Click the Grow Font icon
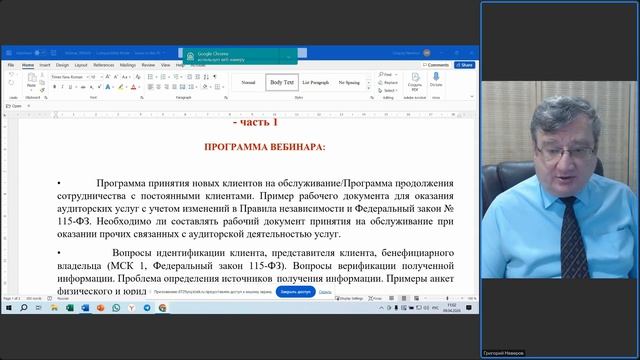640x360 pixels. click(108, 77)
